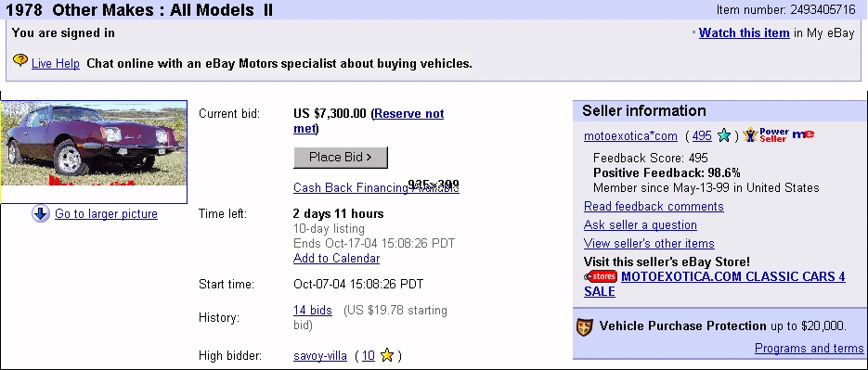Click the seller's teal feedback star icon
This screenshot has width=868, height=370.
723,135
